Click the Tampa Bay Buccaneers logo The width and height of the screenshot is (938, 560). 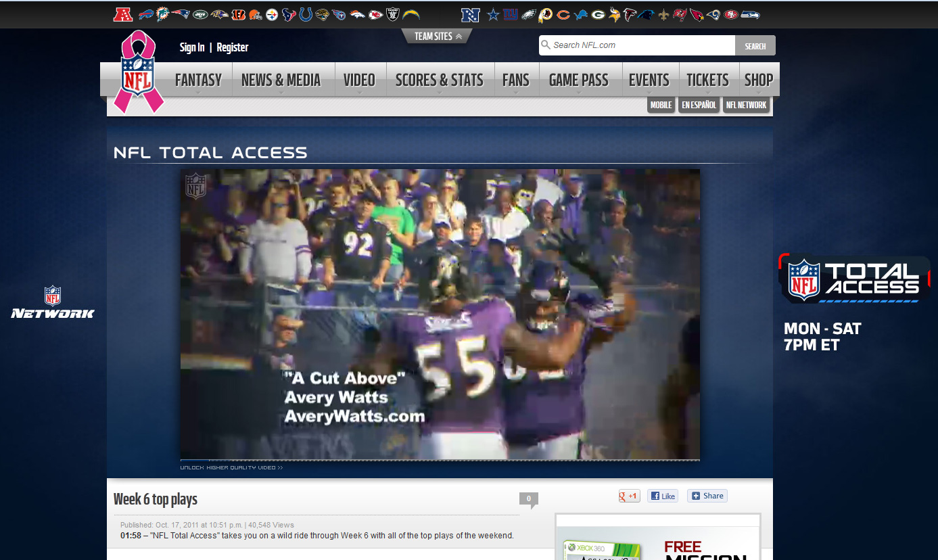click(680, 14)
